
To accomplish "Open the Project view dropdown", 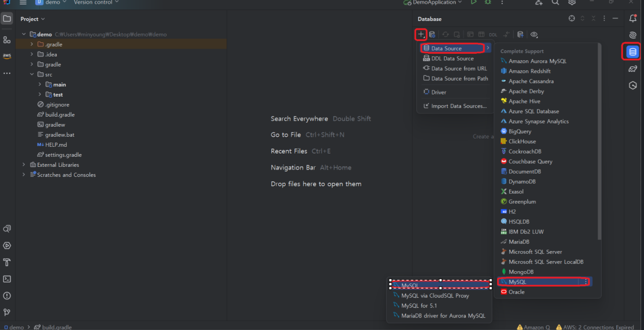I will point(33,19).
